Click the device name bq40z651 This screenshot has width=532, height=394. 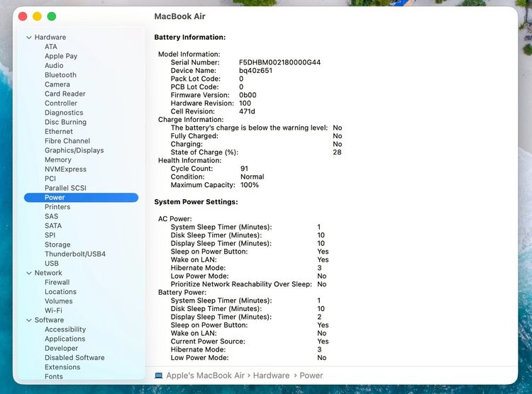click(256, 71)
